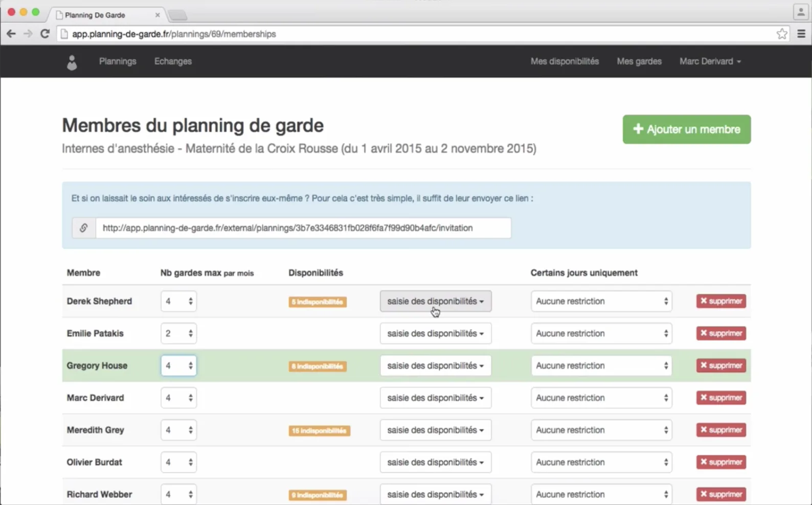The height and width of the screenshot is (505, 812).
Task: Click the Chrome user profile icon
Action: 801,12
